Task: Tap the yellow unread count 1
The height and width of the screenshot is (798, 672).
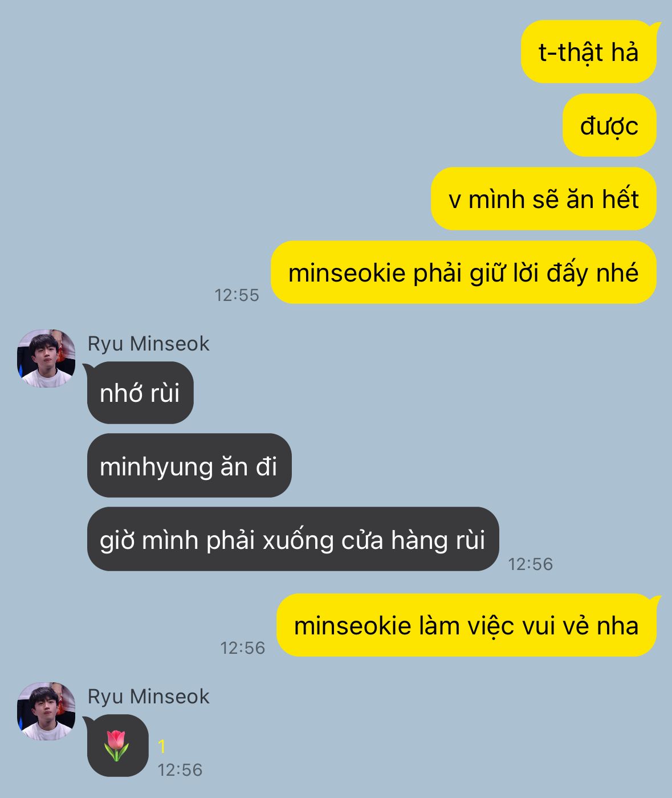Action: [x=162, y=746]
